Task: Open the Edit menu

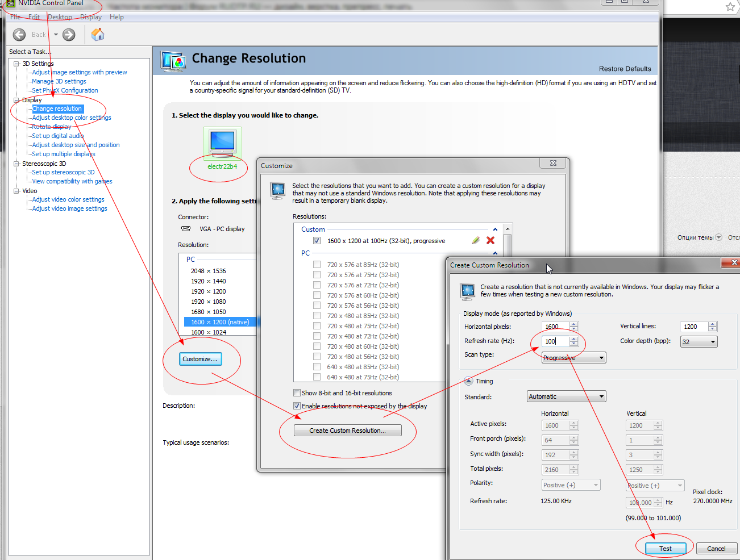Action: pos(34,17)
